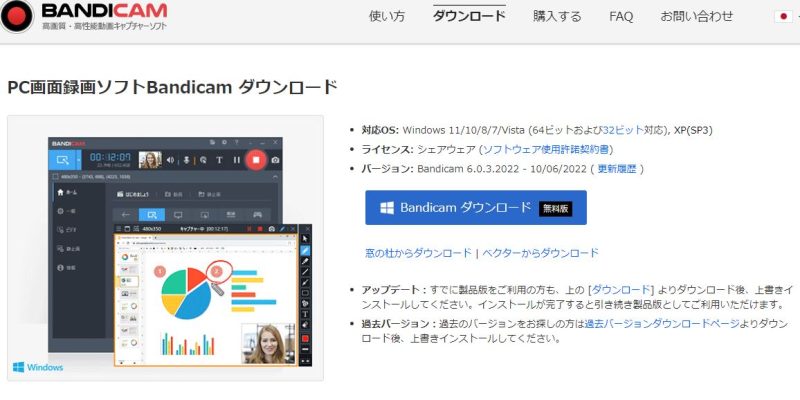Click the heading PC画面録画ソフトBandicam ダウンロード
Image resolution: width=800 pixels, height=400 pixels.
(172, 87)
